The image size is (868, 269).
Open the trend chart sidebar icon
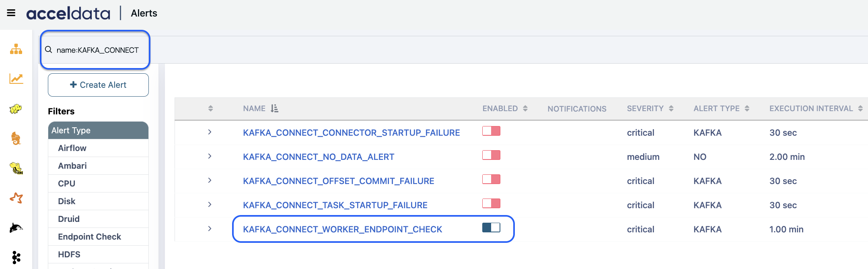16,79
